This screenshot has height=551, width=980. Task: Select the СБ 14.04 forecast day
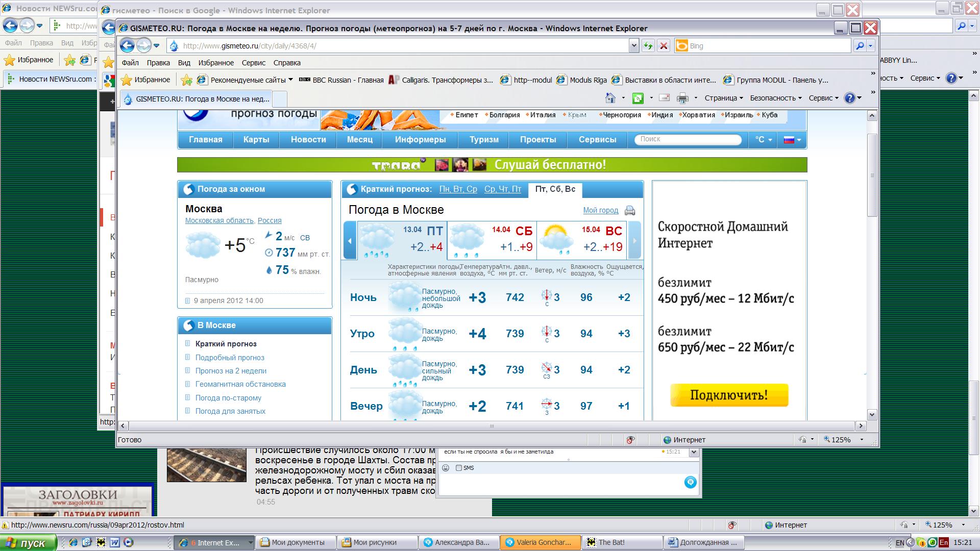tap(492, 240)
